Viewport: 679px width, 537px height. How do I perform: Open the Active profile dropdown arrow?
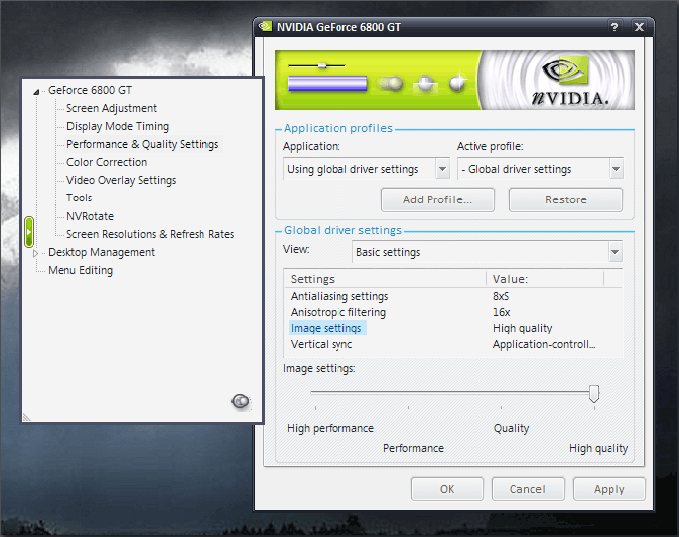616,169
